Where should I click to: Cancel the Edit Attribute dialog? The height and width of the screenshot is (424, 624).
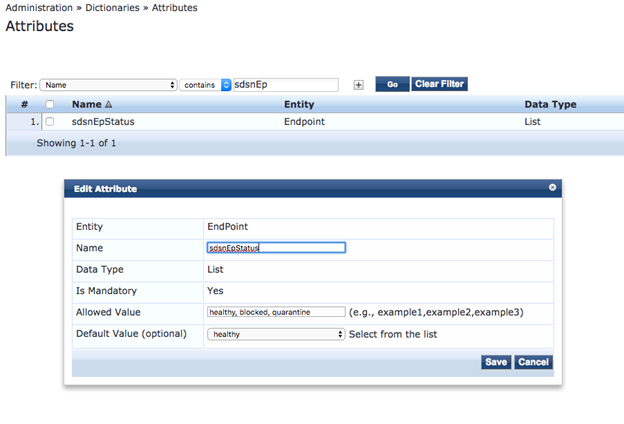[x=533, y=362]
